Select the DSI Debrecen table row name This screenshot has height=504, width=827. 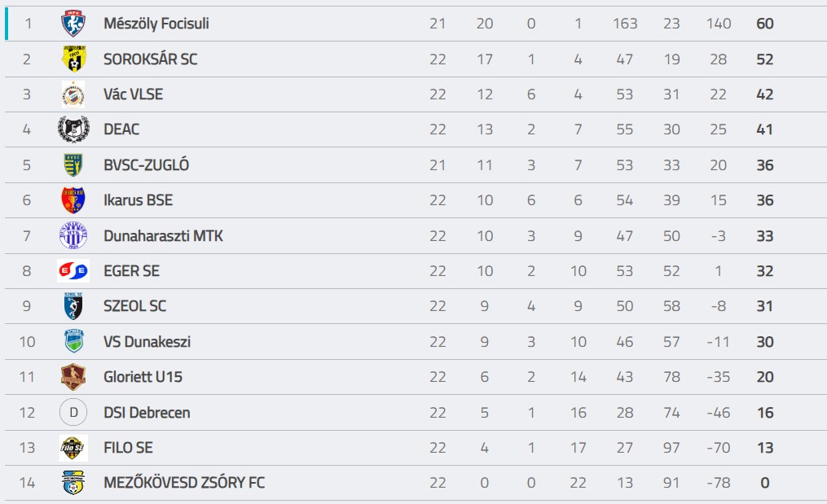147,412
